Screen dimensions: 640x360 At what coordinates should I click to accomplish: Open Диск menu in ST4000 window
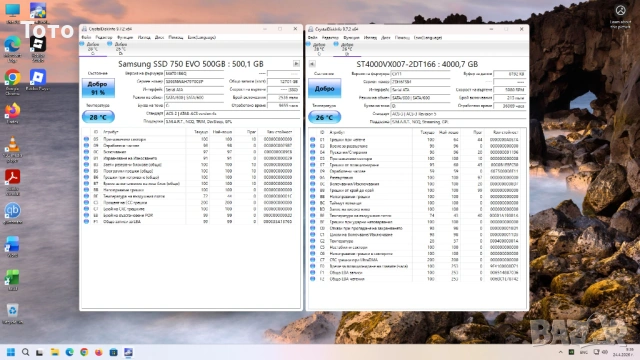386,38
